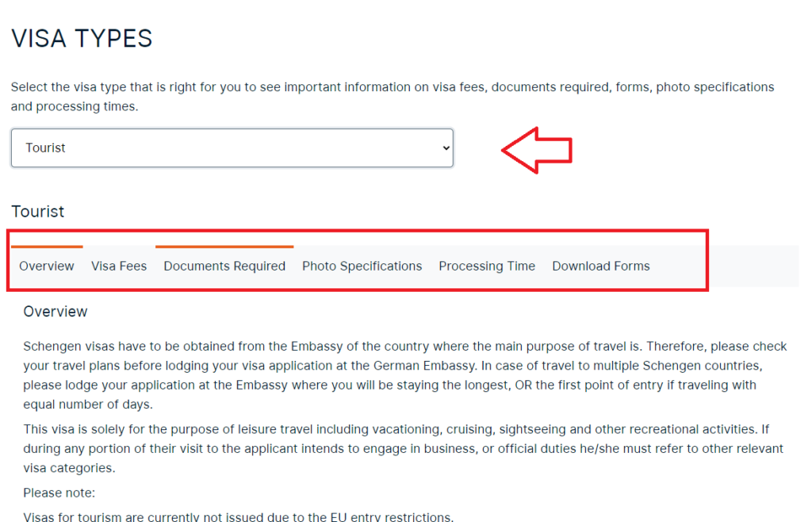
Task: Switch to the Visa Fees tab
Action: (119, 266)
